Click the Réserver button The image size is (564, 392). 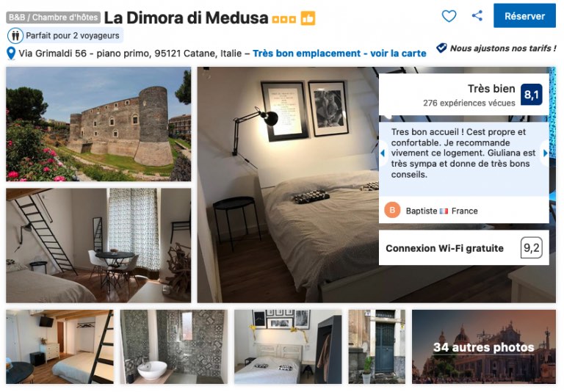point(524,16)
